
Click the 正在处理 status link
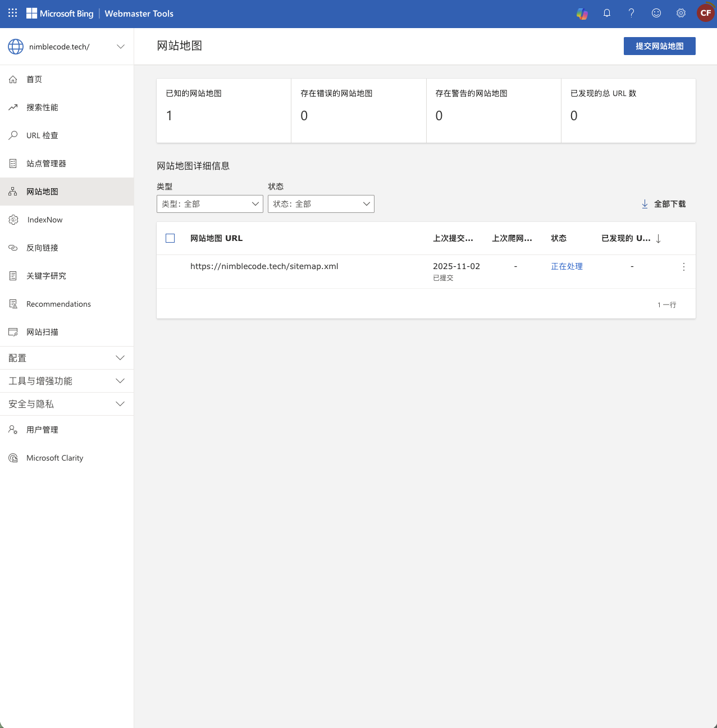pos(567,266)
